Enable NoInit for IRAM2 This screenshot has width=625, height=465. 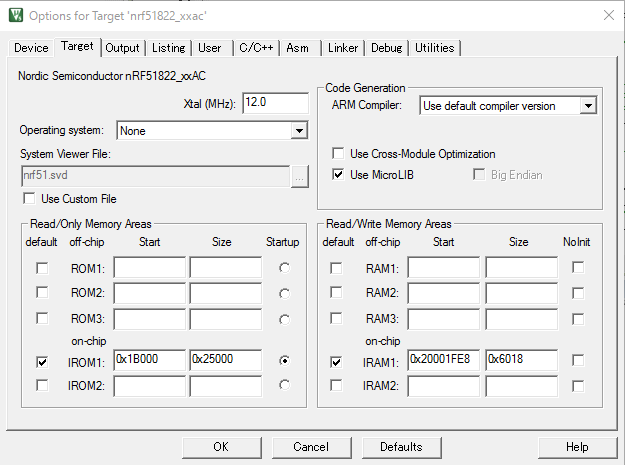coord(578,386)
